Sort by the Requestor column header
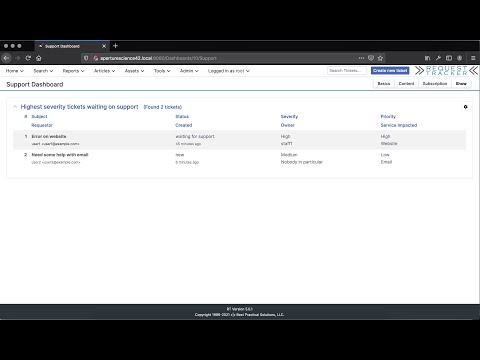Screen dimensions: 480x360 pos(42,125)
